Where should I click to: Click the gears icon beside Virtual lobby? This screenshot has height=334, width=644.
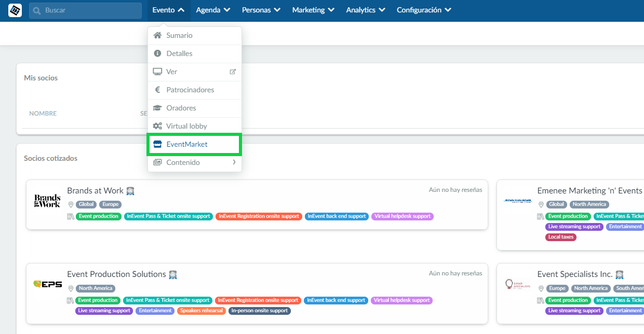pyautogui.click(x=157, y=127)
